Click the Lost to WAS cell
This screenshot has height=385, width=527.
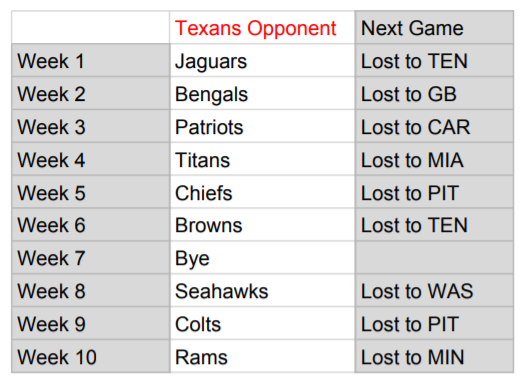click(434, 291)
